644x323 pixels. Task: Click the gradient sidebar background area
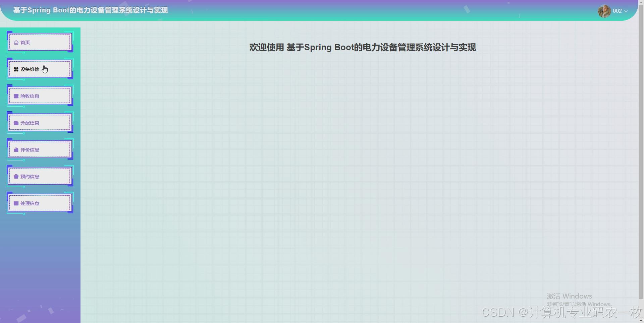(40, 261)
